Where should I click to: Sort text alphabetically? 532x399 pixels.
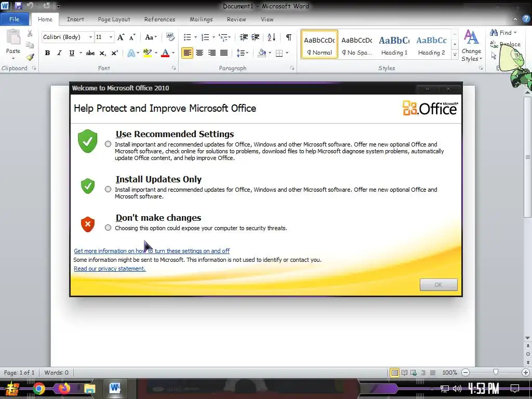pyautogui.click(x=271, y=37)
